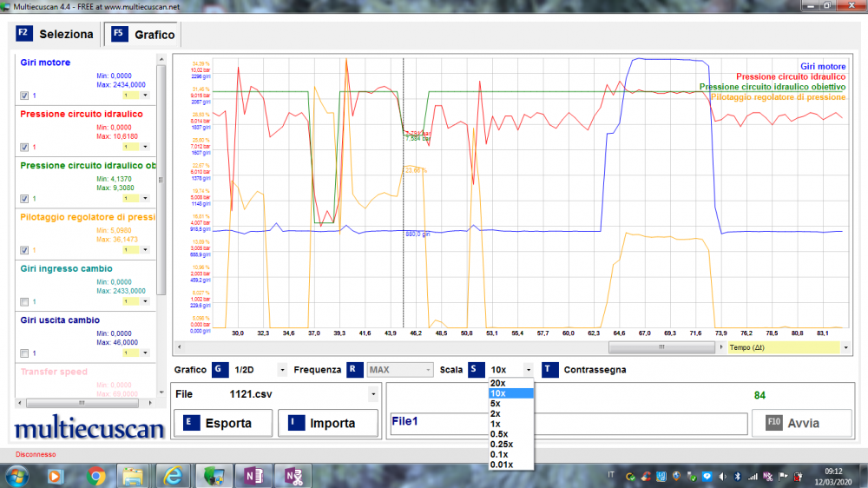The image size is (868, 488).
Task: Click the Importa button
Action: 328,424
